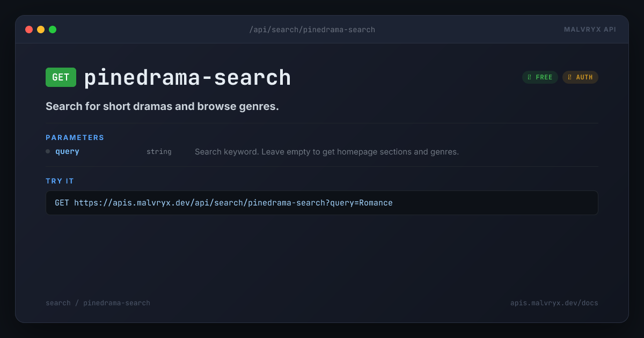Click the green maximize window dot
Screen dimensions: 644x338
tap(53, 30)
